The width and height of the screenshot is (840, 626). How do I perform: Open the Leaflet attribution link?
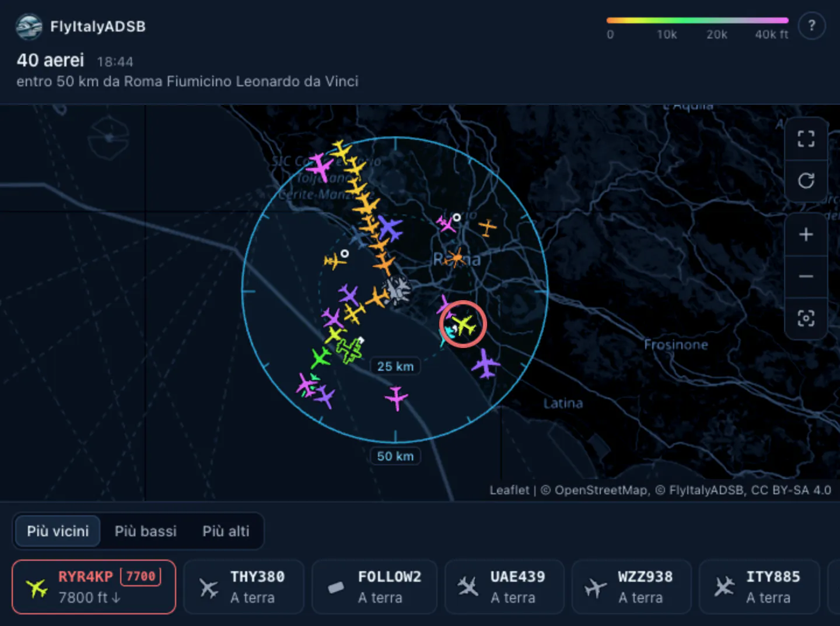click(509, 490)
